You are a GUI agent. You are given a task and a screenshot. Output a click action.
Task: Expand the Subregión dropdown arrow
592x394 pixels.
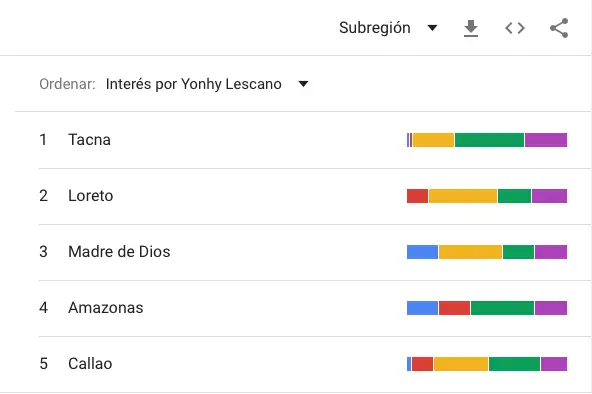[432, 28]
